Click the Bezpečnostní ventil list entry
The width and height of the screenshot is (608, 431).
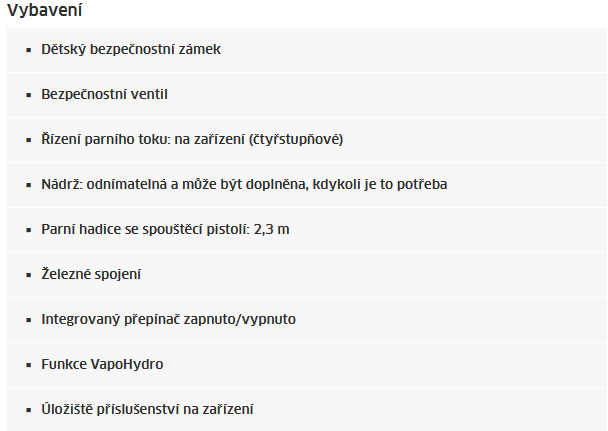(x=104, y=94)
